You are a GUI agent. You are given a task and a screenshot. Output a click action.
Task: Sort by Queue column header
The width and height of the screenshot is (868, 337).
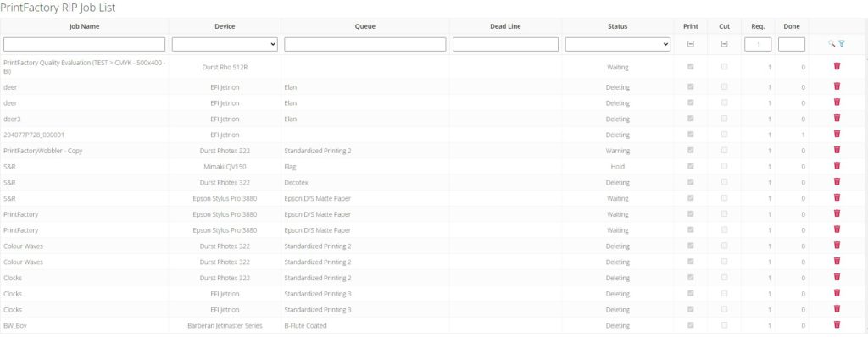[x=364, y=26]
